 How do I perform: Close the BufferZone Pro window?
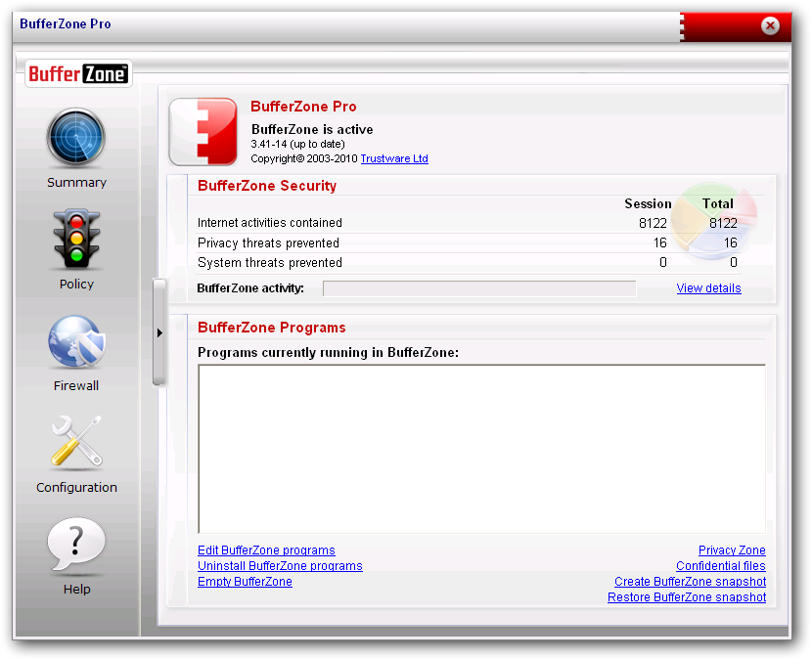770,25
